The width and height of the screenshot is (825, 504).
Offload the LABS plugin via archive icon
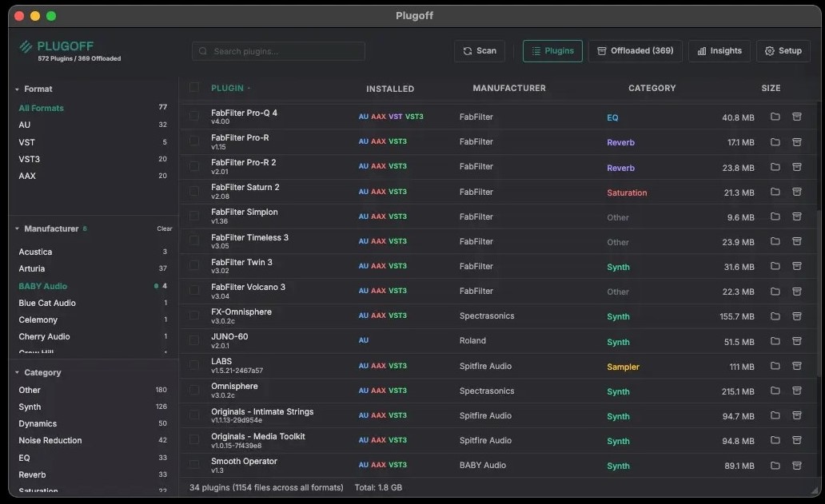pyautogui.click(x=796, y=366)
